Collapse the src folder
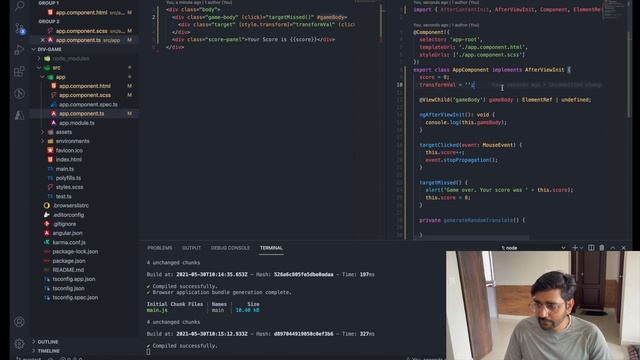The image size is (640, 360). 39,68
